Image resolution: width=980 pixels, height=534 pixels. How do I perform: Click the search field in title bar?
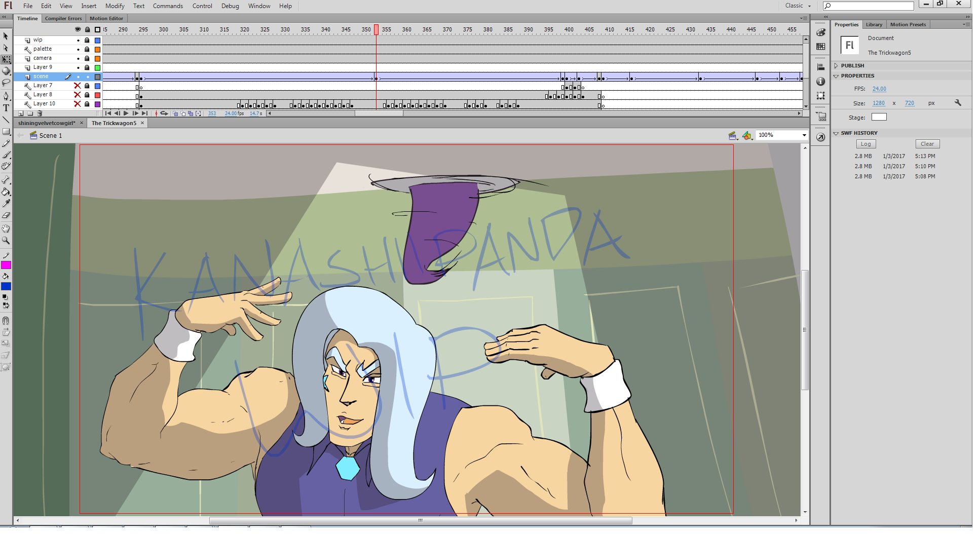(x=869, y=6)
